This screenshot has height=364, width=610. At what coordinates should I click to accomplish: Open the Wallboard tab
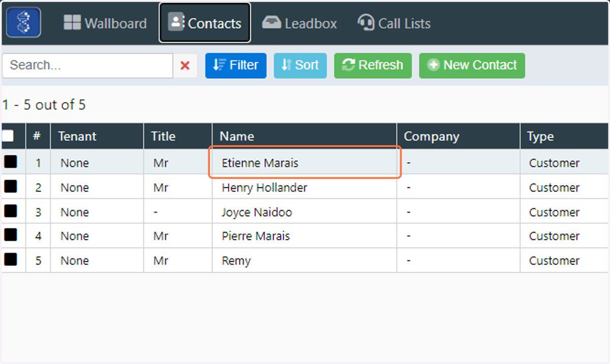pyautogui.click(x=105, y=23)
